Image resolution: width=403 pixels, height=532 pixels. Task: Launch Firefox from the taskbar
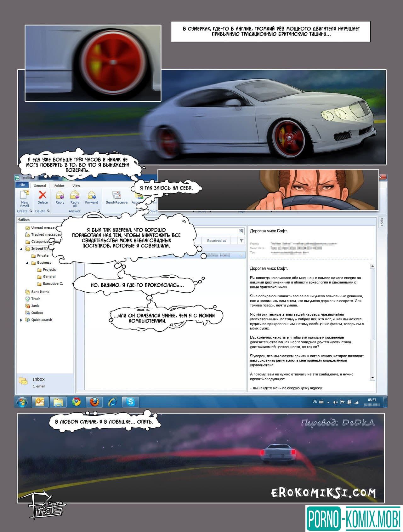[x=94, y=402]
